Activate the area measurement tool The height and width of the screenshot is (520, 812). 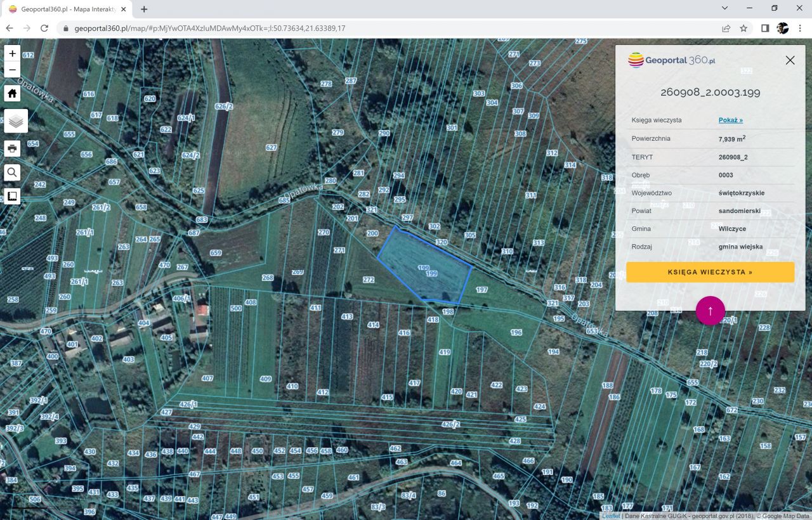pyautogui.click(x=12, y=196)
